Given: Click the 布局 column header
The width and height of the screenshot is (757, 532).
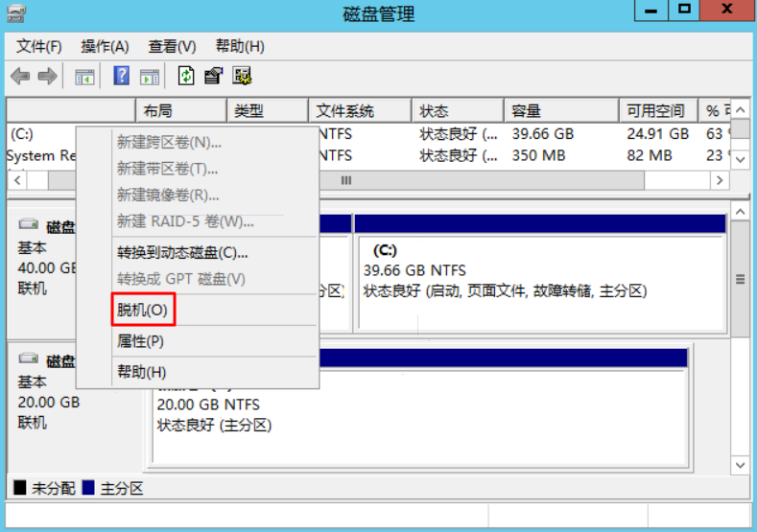Looking at the screenshot, I should point(181,111).
